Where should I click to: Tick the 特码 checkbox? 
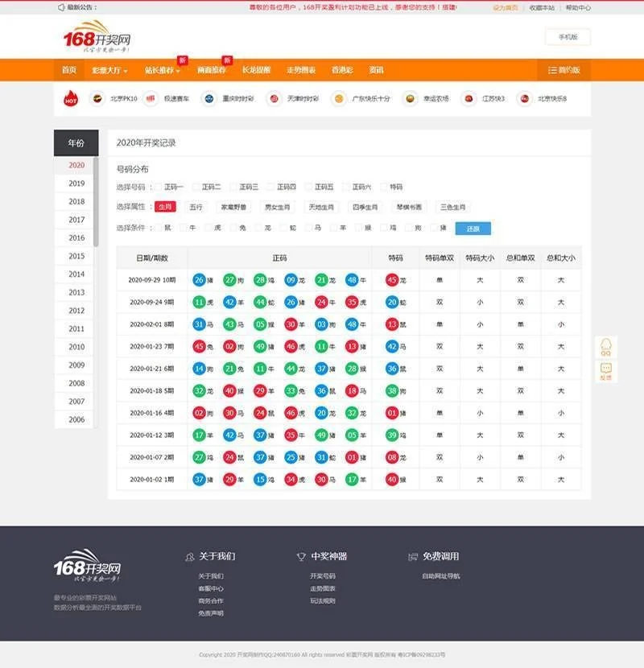[385, 187]
